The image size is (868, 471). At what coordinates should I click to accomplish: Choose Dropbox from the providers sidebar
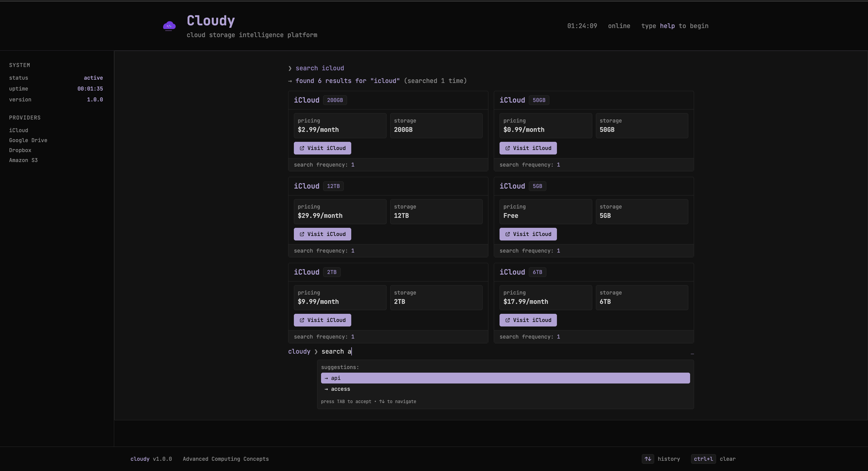click(x=20, y=150)
